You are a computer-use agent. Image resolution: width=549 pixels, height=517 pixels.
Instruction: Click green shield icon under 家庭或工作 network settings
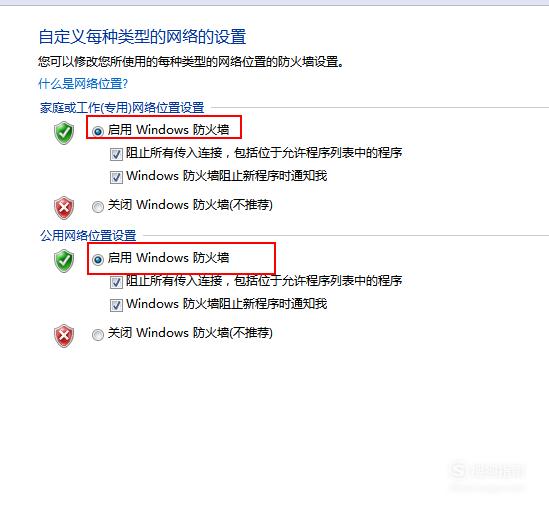(x=64, y=133)
